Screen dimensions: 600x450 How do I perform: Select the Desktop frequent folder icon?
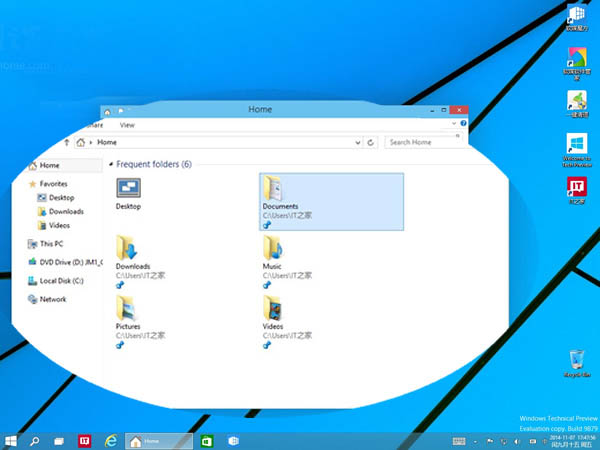click(128, 190)
